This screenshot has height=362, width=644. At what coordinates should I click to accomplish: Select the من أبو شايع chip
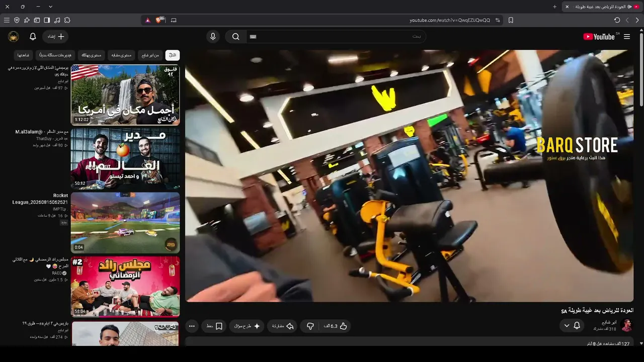tap(150, 55)
